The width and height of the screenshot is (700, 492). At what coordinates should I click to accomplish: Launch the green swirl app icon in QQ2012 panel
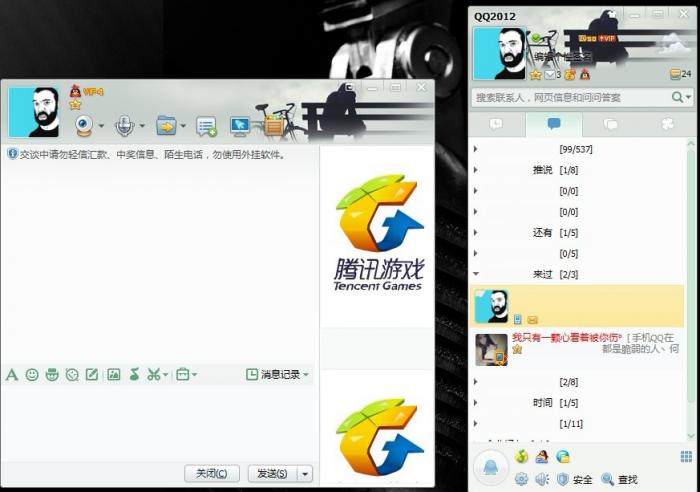521,456
